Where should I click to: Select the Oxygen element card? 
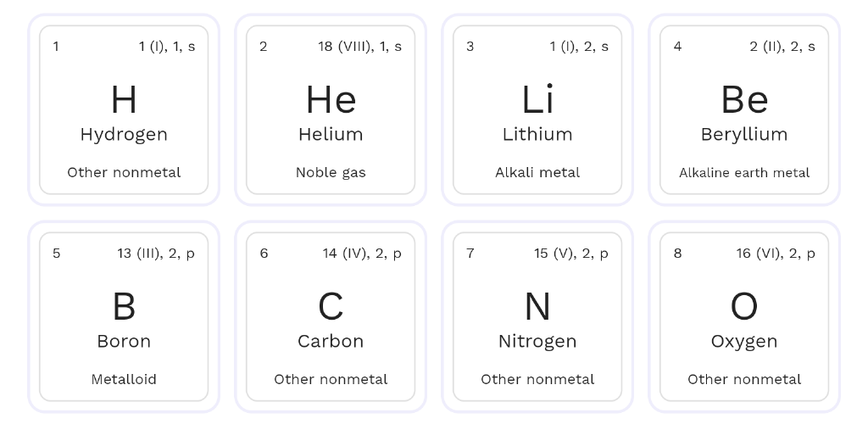coord(744,316)
